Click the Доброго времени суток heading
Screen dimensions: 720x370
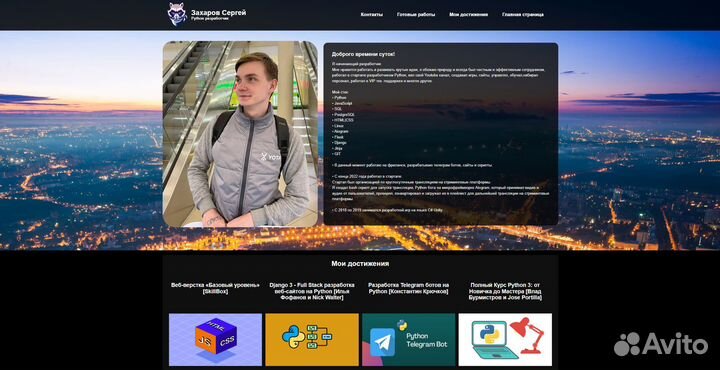(x=363, y=54)
